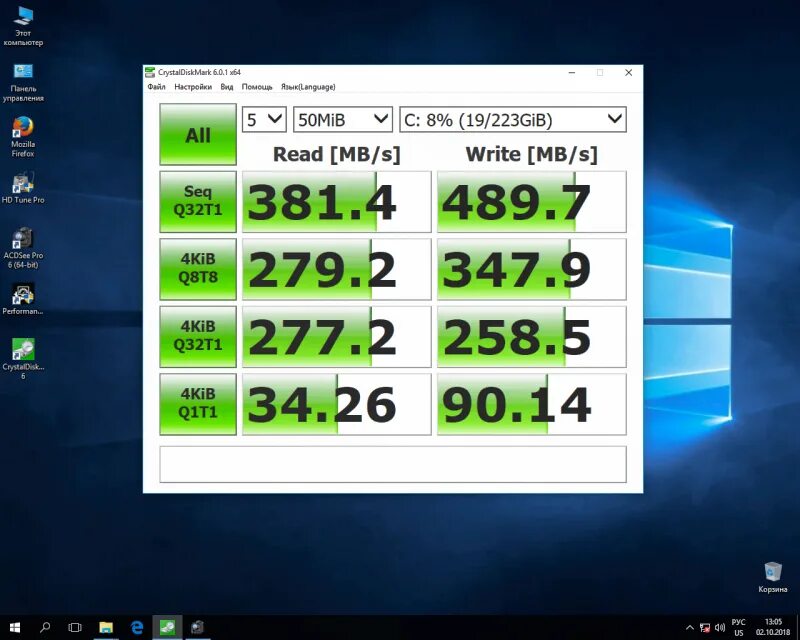Open the 'Файл' menu
Image resolution: width=800 pixels, height=640 pixels.
tap(157, 87)
